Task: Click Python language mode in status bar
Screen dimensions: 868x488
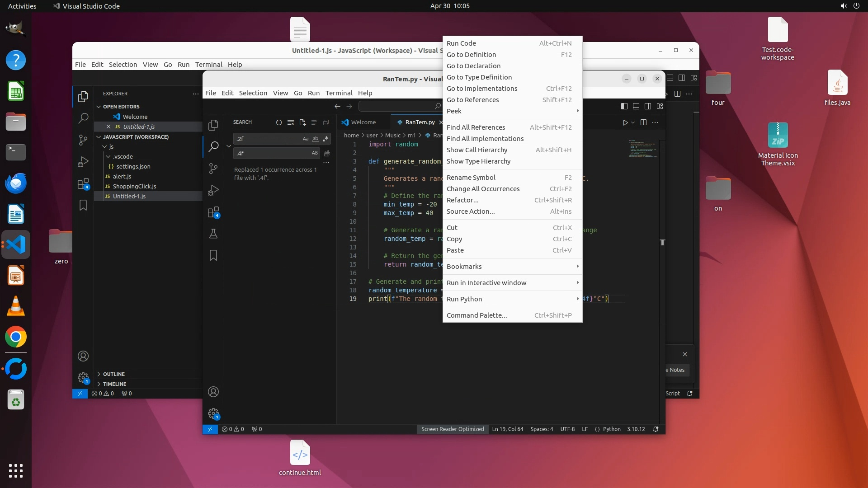Action: pos(611,429)
